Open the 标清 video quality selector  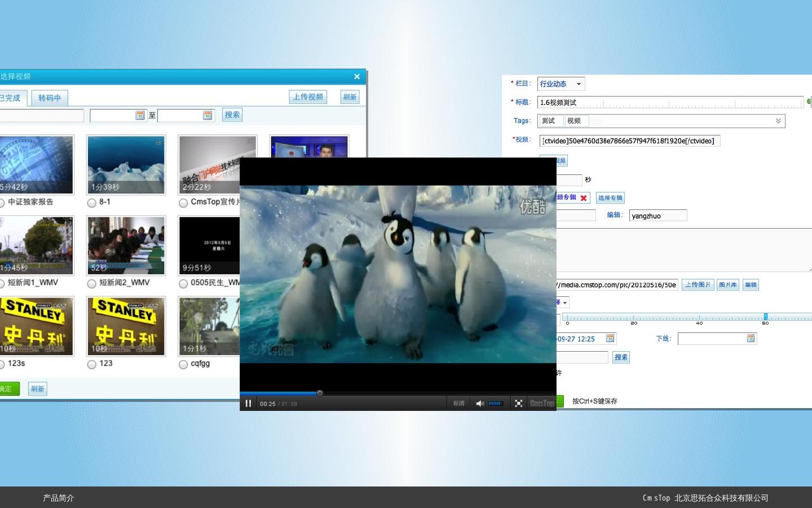(459, 404)
